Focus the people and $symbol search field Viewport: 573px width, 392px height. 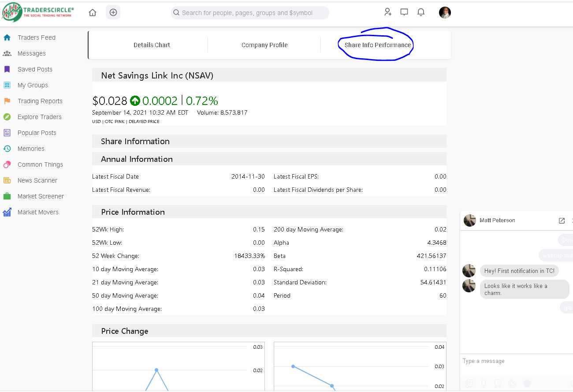(250, 13)
